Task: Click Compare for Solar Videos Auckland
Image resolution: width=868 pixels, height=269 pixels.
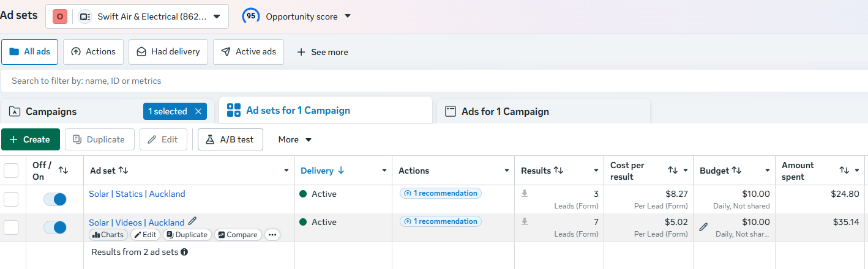Action: [238, 235]
